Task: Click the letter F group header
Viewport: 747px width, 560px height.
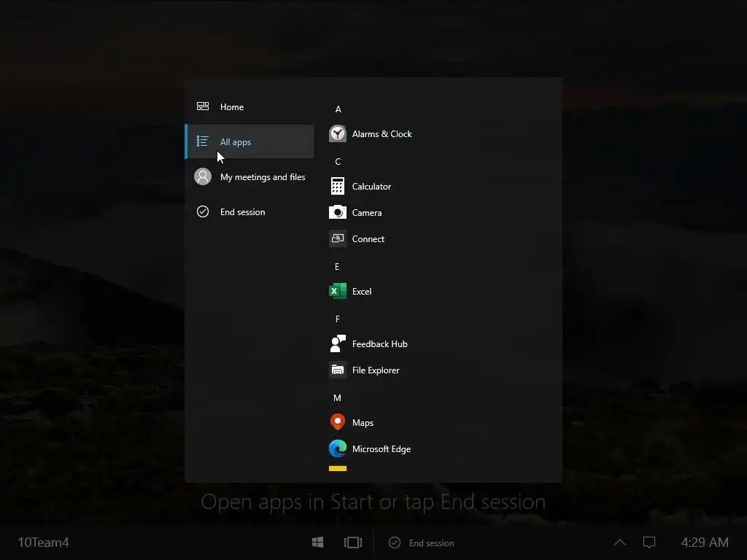Action: pyautogui.click(x=337, y=319)
